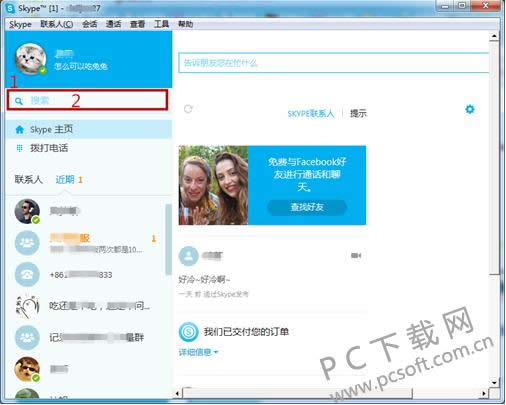
Task: Click the mood message input field
Action: 333,63
